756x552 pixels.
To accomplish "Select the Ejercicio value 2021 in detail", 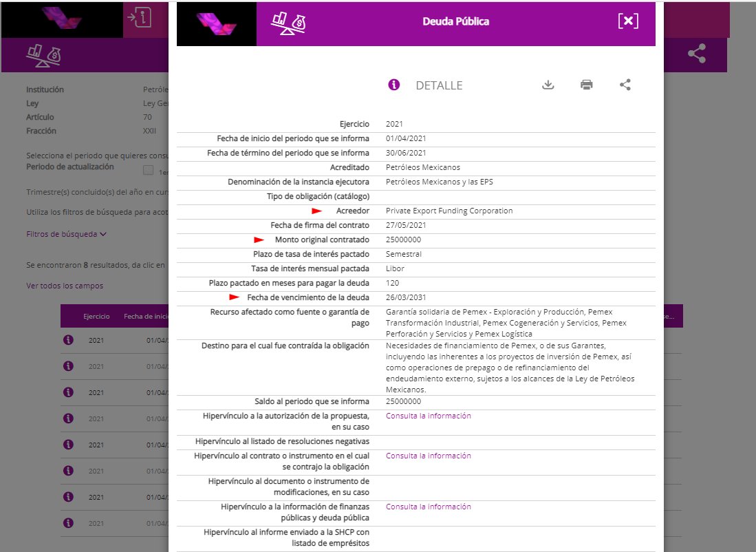I will click(394, 124).
